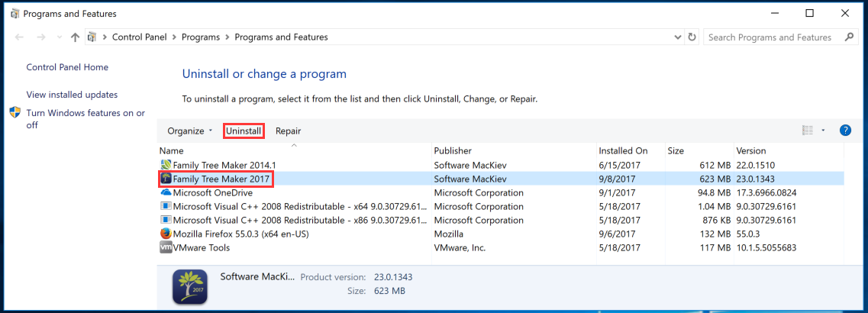Open the view options dropdown arrow

click(x=823, y=131)
